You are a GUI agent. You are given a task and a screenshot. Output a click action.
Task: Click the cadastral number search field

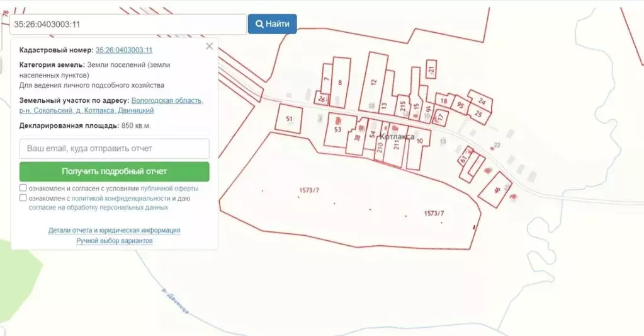128,25
